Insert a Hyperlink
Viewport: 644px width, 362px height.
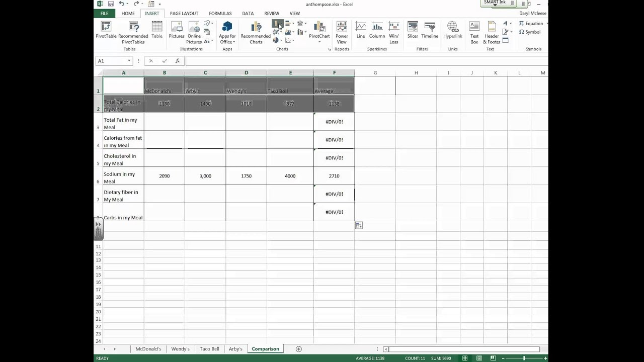pos(453,30)
